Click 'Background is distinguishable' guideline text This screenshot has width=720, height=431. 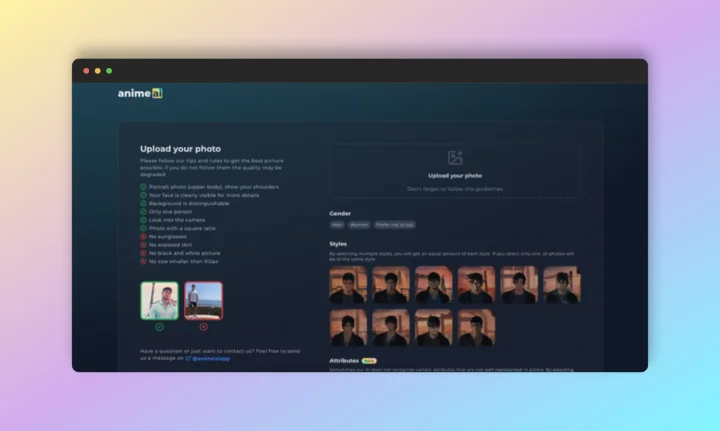189,203
